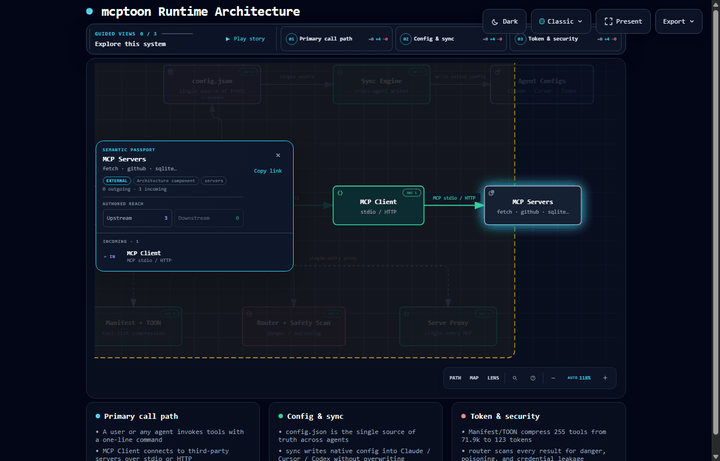Zoom out with the minus button

point(553,378)
